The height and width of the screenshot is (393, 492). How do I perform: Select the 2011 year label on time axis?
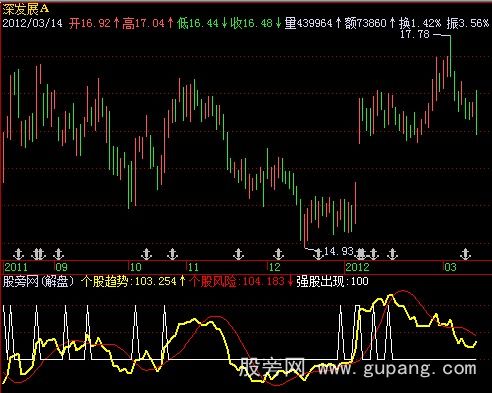coord(16,267)
